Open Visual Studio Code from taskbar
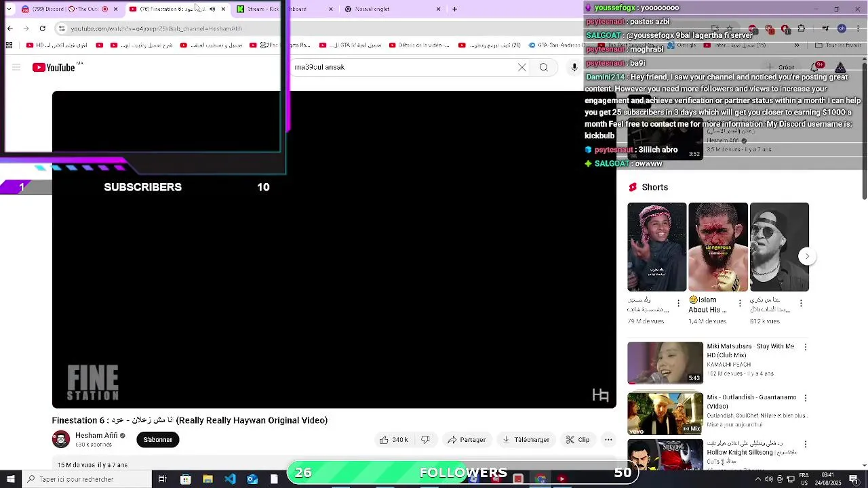The height and width of the screenshot is (488, 868). pos(230,479)
